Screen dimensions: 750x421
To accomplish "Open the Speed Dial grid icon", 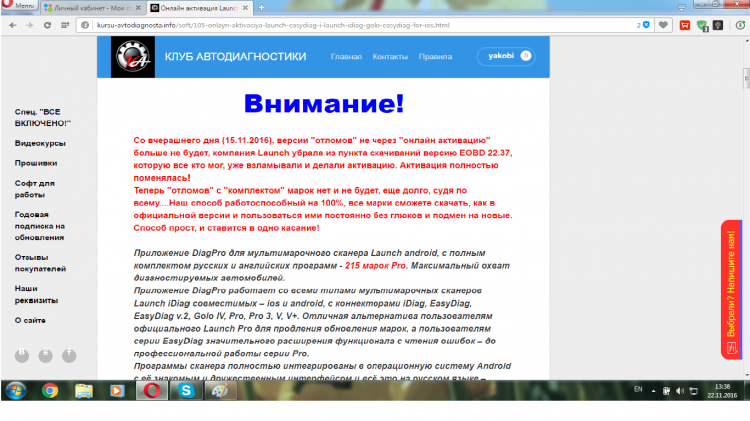I will click(x=66, y=24).
